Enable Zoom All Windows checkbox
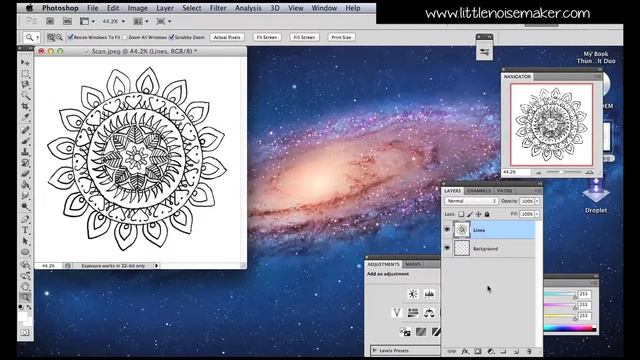 (x=125, y=37)
